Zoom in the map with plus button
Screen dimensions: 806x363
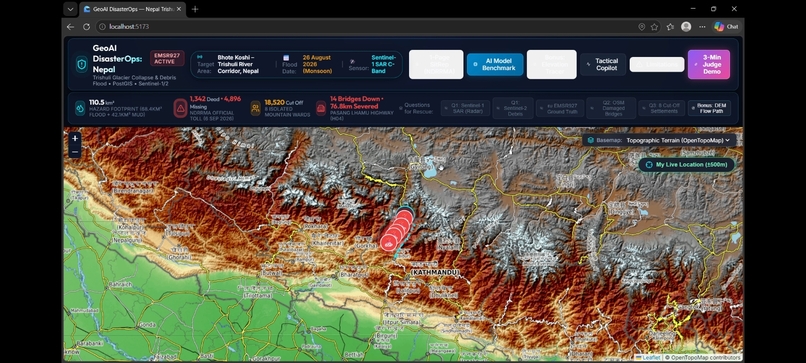tap(75, 138)
